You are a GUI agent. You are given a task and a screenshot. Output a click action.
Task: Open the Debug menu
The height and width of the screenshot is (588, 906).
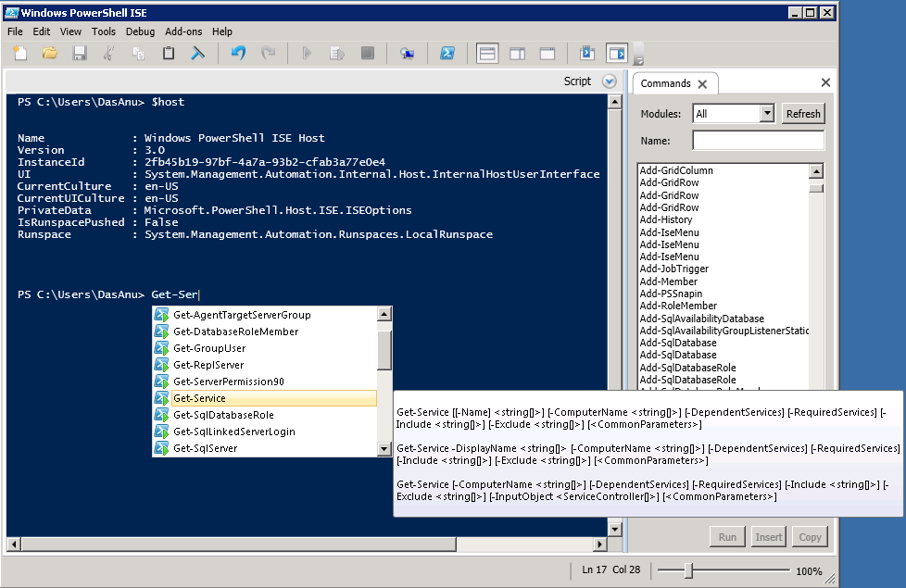click(140, 31)
